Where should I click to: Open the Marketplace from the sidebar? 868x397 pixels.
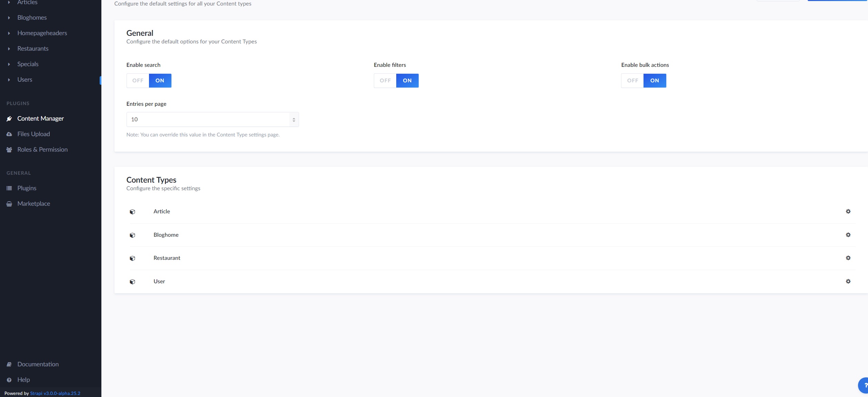(33, 203)
